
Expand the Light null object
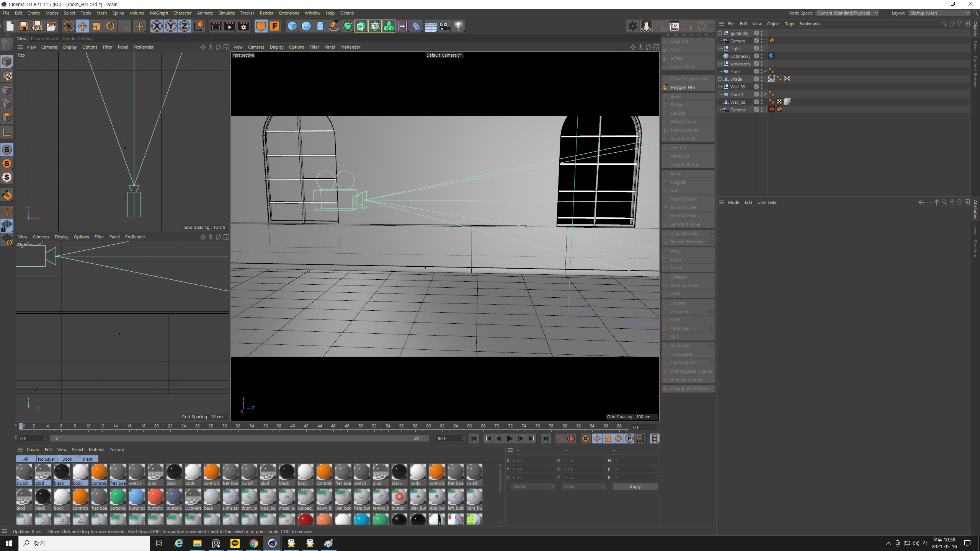click(x=720, y=49)
